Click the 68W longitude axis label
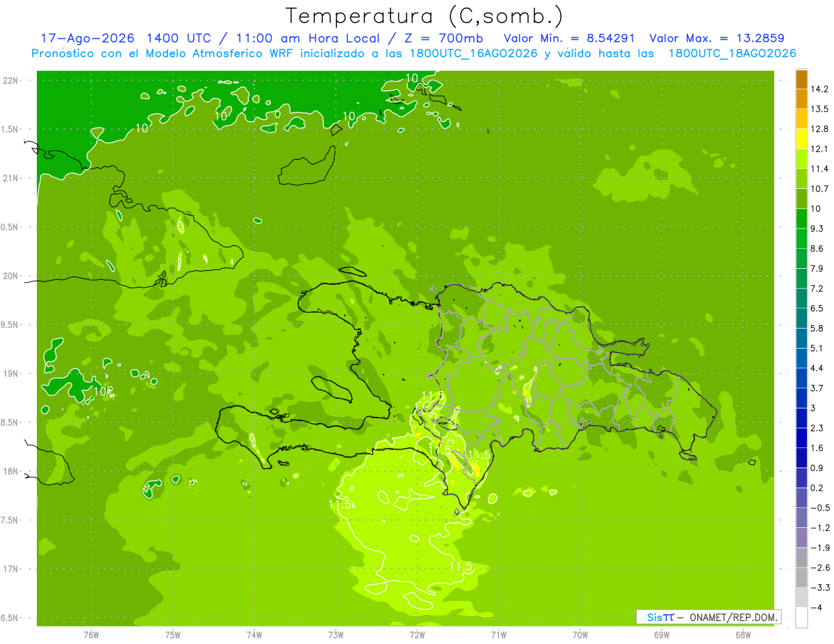Viewport: 834px width, 644px height. [743, 635]
